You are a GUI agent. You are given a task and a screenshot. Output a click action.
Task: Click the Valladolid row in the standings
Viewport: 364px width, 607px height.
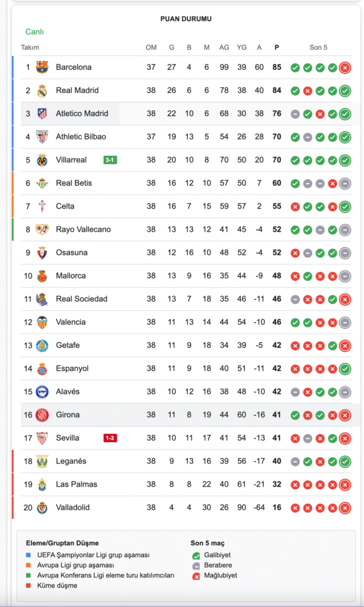point(178,507)
